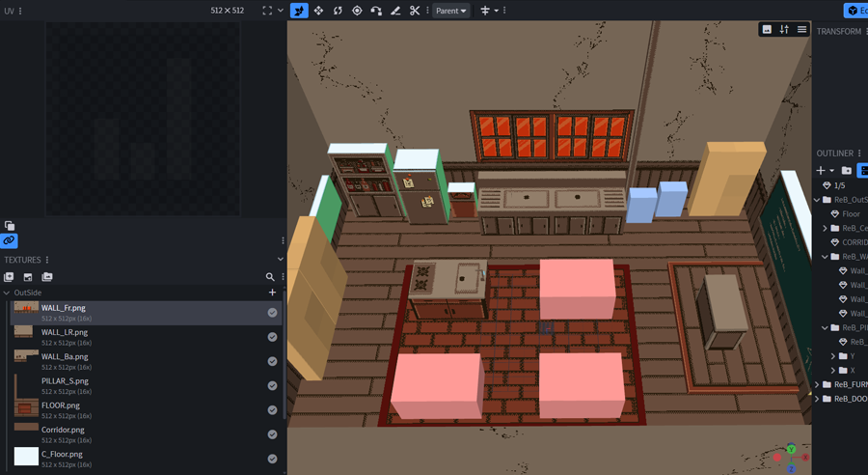Select the Pivot tool
The width and height of the screenshot is (868, 475).
tap(357, 11)
